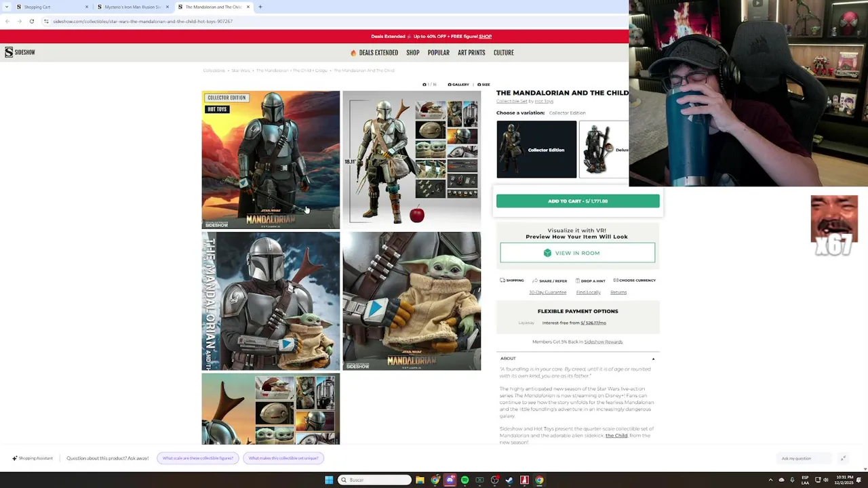Open the partially visible fifth gallery image
The width and height of the screenshot is (868, 488).
coord(271,409)
